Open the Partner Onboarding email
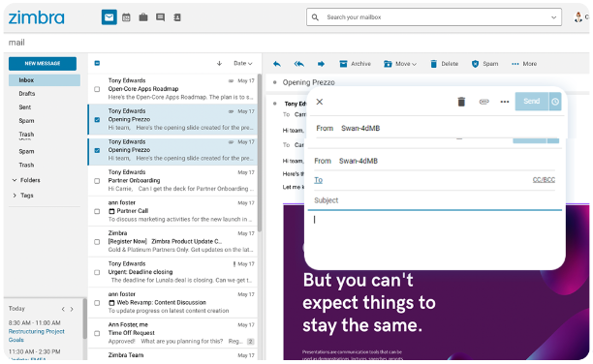Viewport: 593px width, 364px height. (172, 181)
